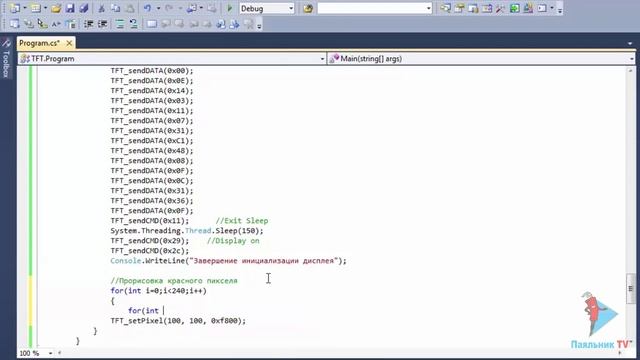Click the Clear All Bookmarks icon
Screen dimensions: 640x360
(249, 24)
